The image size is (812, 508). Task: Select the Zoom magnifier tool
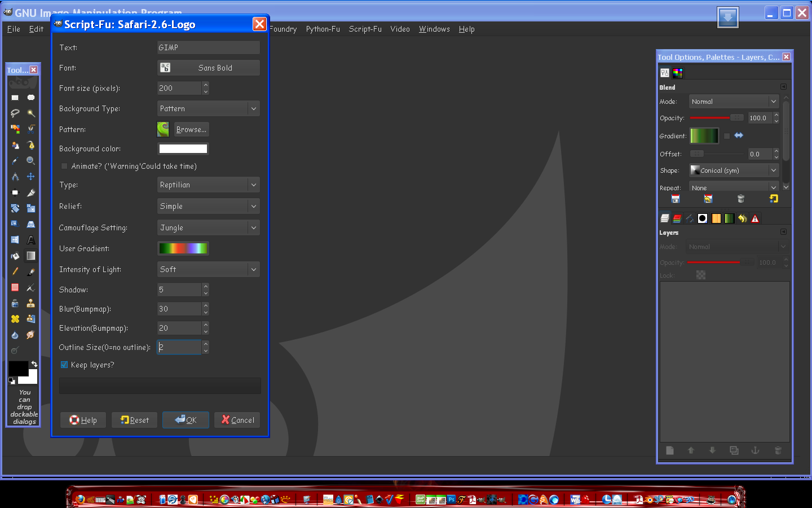click(x=31, y=161)
